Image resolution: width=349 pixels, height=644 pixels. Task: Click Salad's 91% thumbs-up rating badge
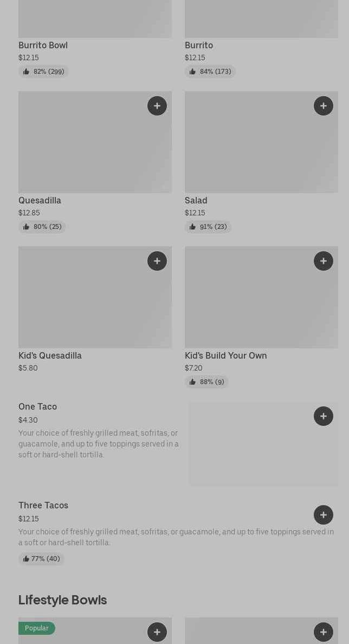click(208, 227)
